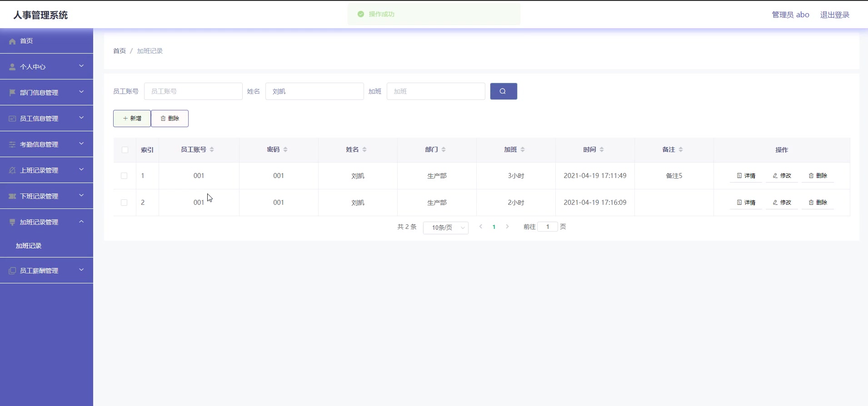
Task: Go to previous page arrow in pagination
Action: click(481, 227)
